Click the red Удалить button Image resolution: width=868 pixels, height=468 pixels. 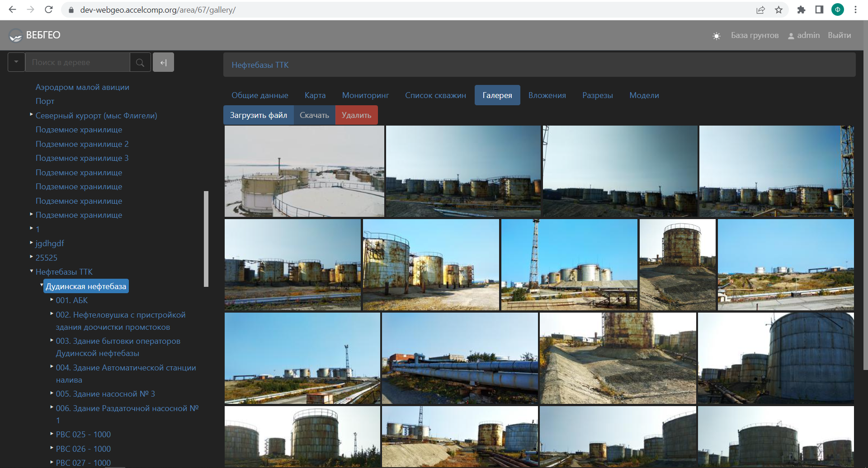356,115
